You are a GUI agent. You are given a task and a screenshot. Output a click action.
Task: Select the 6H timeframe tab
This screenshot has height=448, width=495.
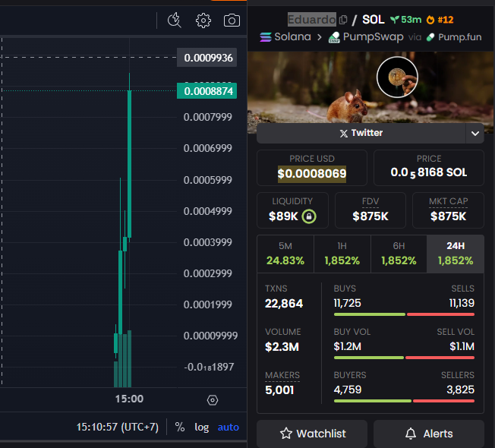tap(399, 254)
